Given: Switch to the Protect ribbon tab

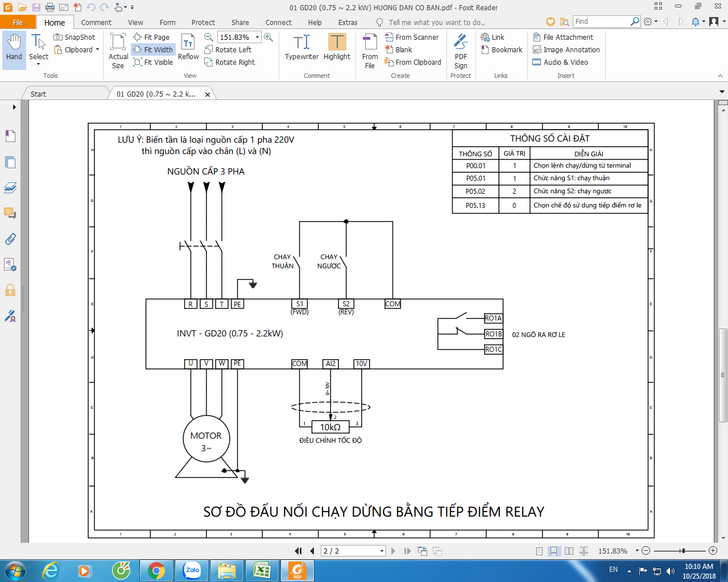Looking at the screenshot, I should (x=203, y=22).
